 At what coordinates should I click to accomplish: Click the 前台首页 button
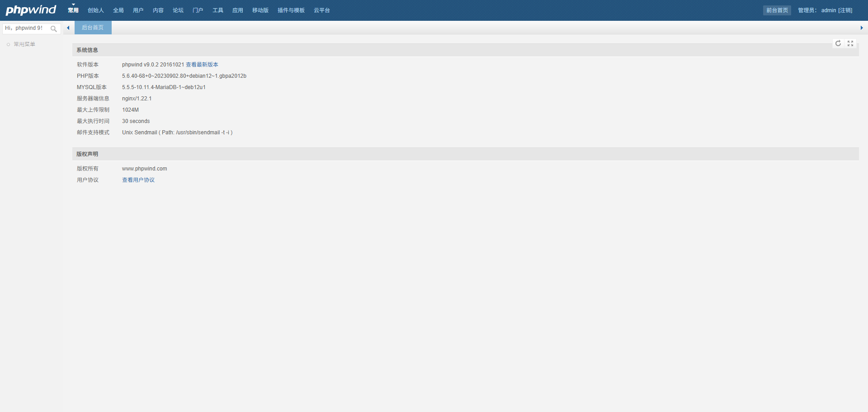click(x=777, y=10)
